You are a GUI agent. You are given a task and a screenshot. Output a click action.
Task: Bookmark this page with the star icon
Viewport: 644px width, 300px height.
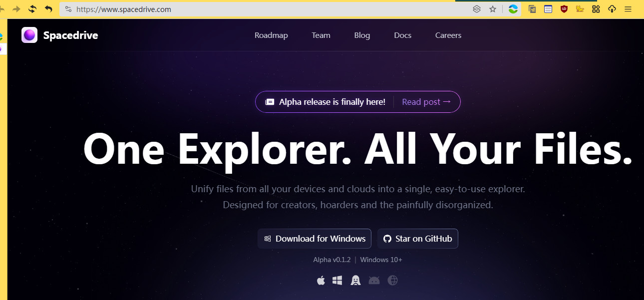[493, 9]
